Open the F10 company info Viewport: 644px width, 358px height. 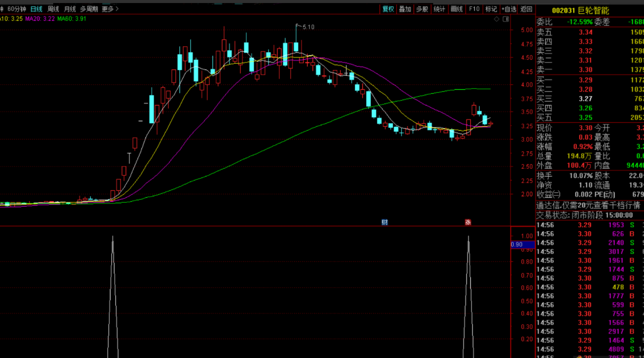click(474, 9)
